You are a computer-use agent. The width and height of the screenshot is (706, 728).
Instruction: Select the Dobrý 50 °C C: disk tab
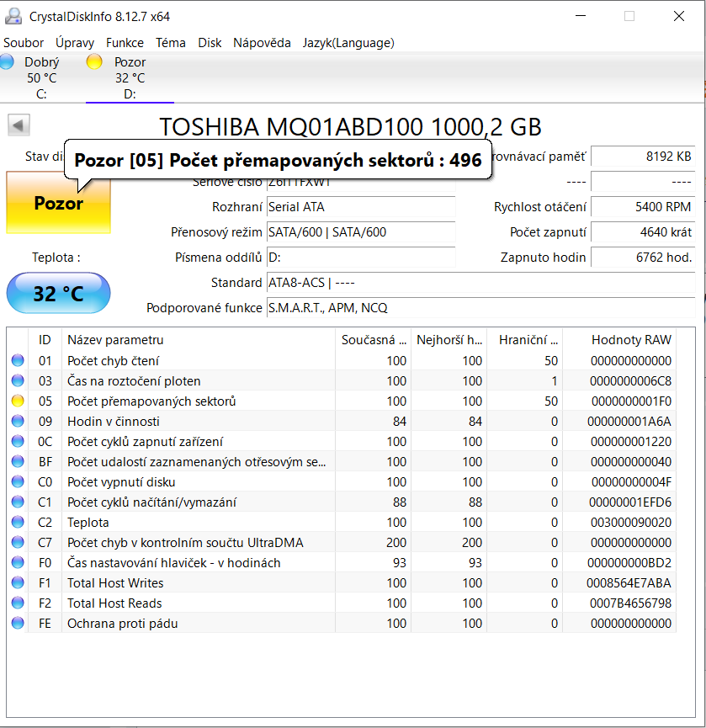click(41, 78)
